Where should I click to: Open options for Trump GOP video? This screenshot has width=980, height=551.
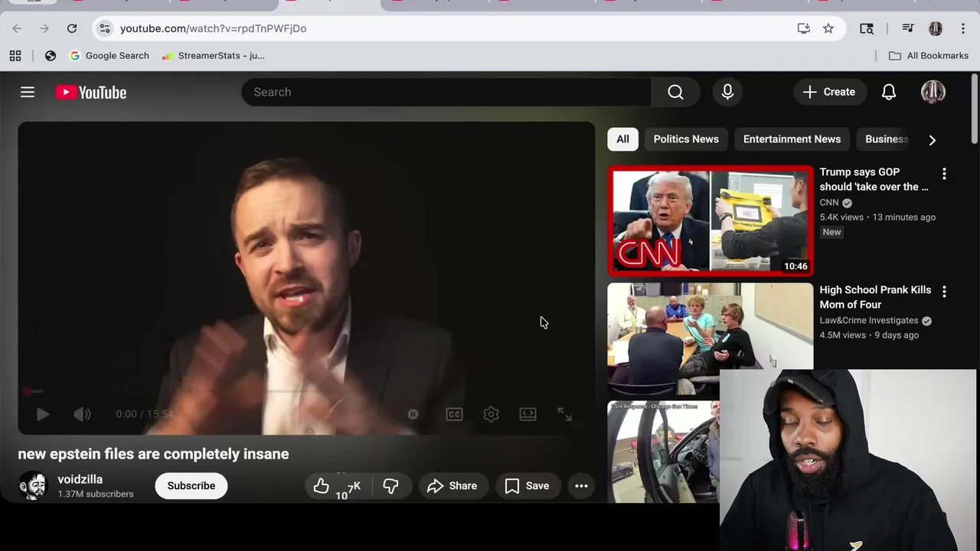pos(944,174)
